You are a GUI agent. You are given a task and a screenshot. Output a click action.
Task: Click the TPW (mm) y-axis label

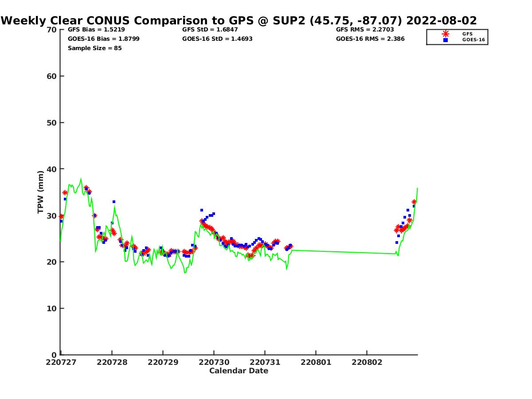[x=41, y=192]
